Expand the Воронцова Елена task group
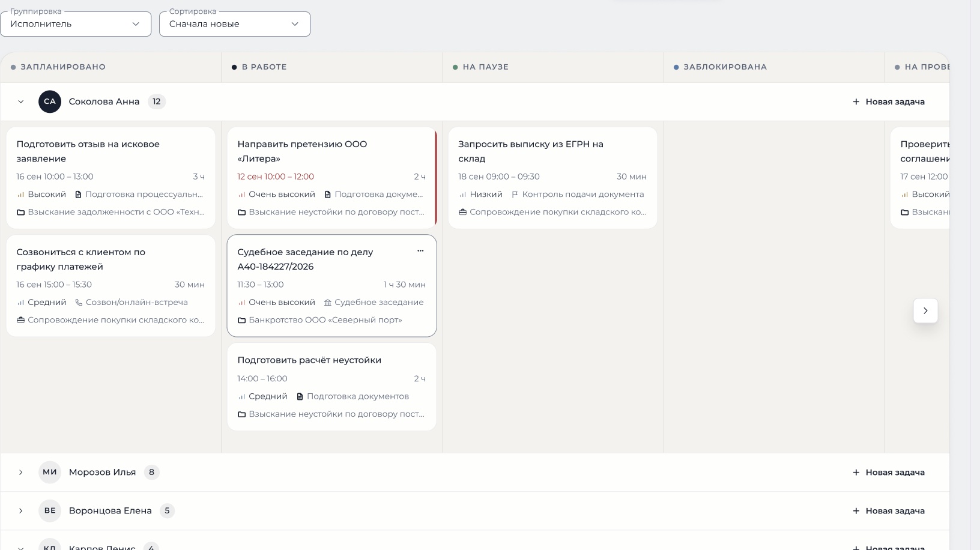Image resolution: width=980 pixels, height=550 pixels. click(x=21, y=511)
